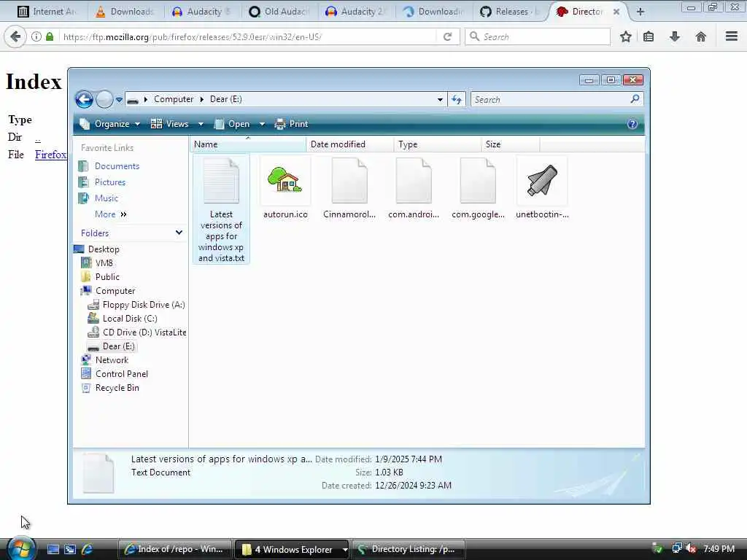Screen dimensions: 747x560
Task: Click the muted volume tray icon
Action: (691, 548)
